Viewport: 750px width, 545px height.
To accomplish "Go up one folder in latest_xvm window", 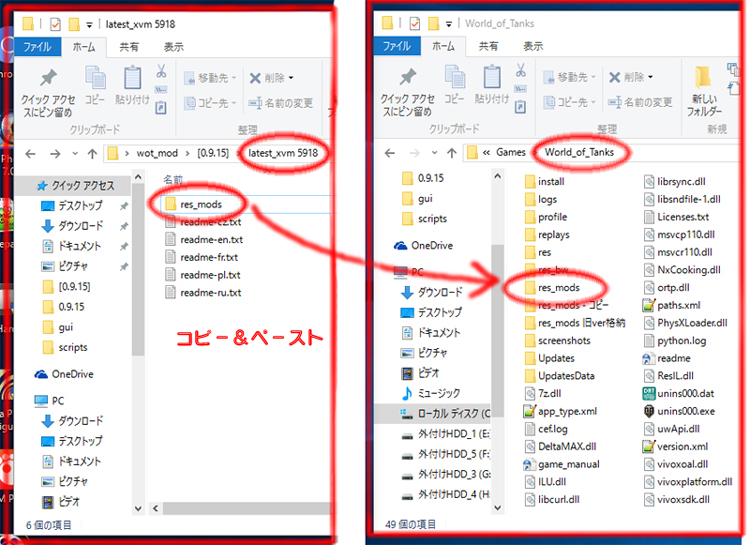I will tap(92, 154).
